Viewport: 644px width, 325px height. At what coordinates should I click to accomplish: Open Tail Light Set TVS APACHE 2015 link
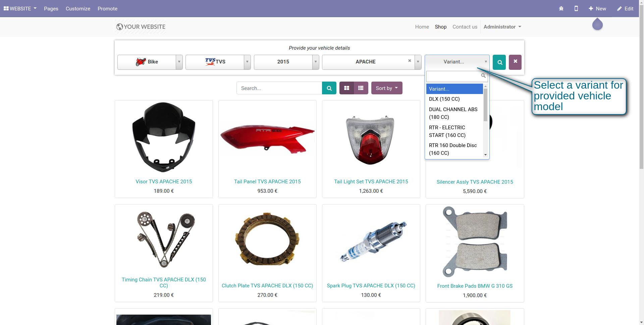[371, 182]
